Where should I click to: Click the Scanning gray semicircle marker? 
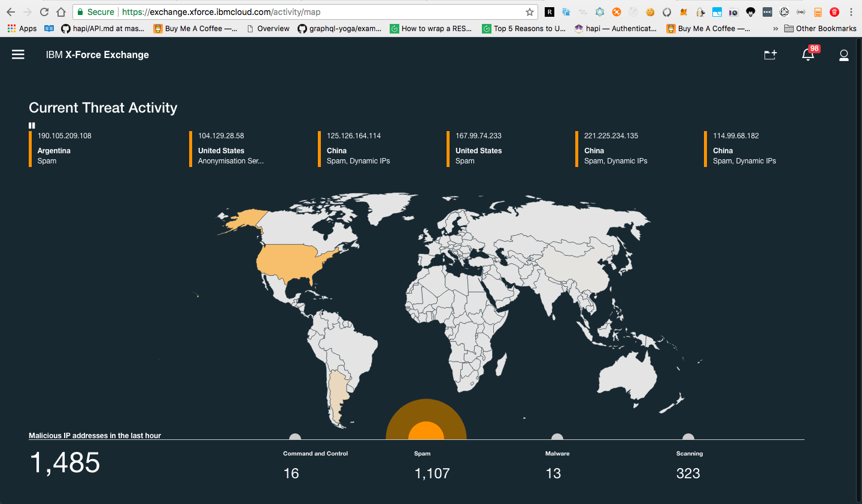coord(688,437)
